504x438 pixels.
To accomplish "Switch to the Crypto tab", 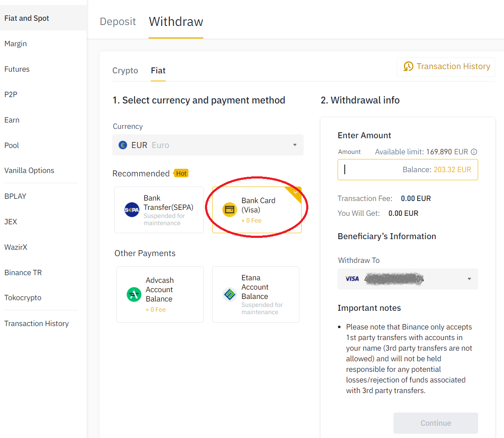I will (125, 70).
